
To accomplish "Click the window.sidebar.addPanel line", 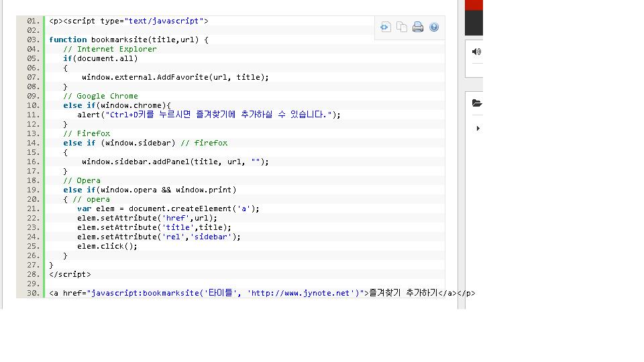I will [x=175, y=162].
